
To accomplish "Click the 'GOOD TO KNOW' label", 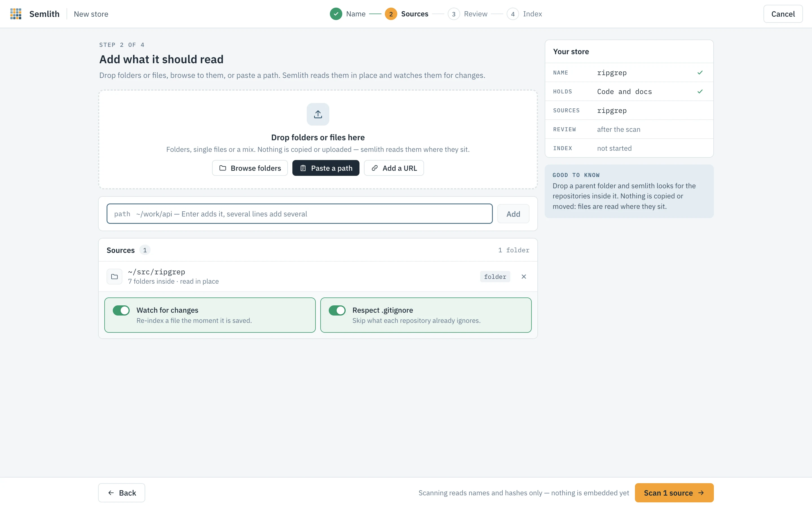I will (x=576, y=175).
